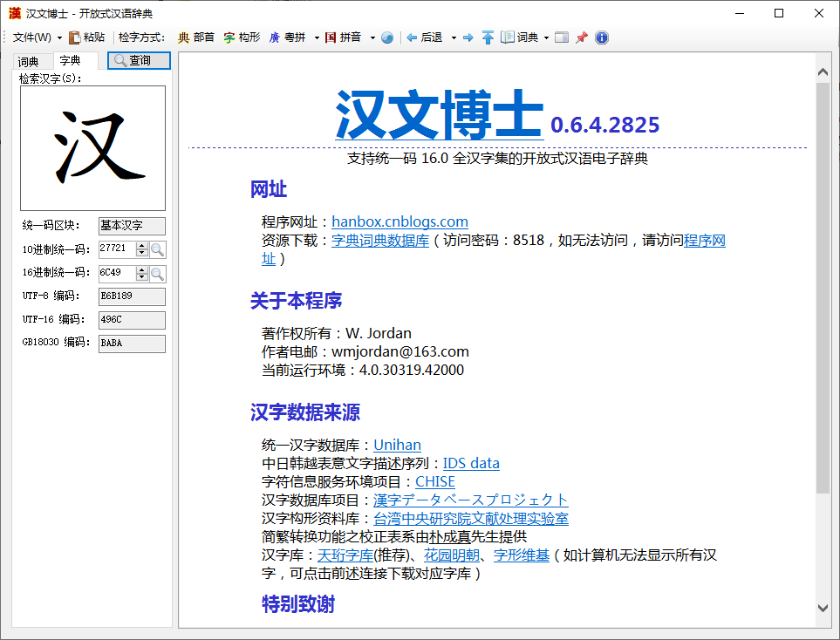Screen dimensions: 840x640
Task: Click the decimal Unicode field 27721
Action: coord(118,249)
